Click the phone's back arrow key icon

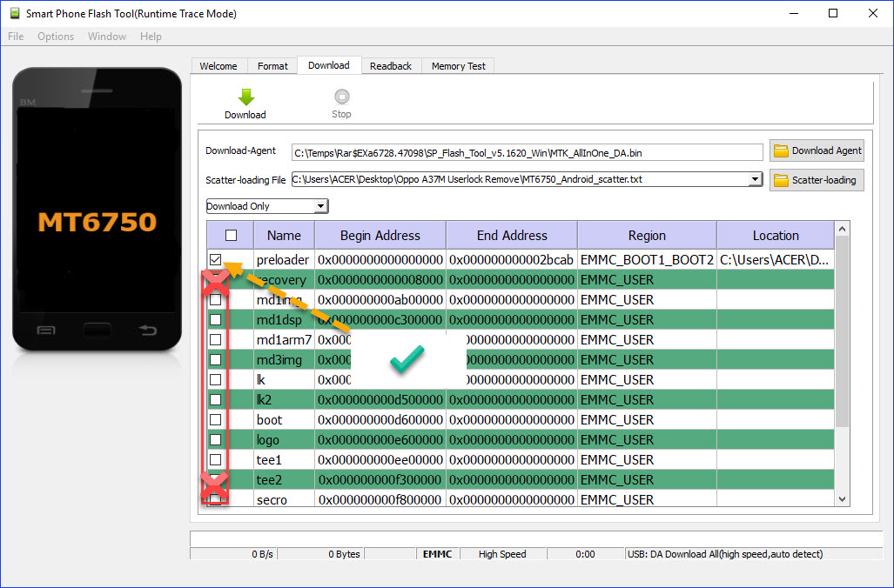tap(148, 330)
